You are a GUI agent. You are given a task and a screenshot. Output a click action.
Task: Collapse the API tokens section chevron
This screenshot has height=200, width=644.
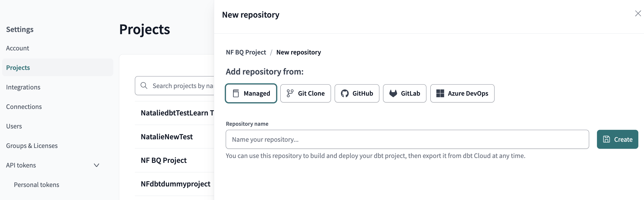[x=97, y=165]
